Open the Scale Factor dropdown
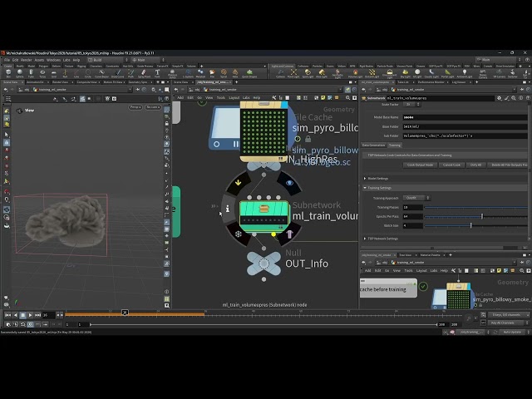The width and height of the screenshot is (532, 399). (412, 105)
